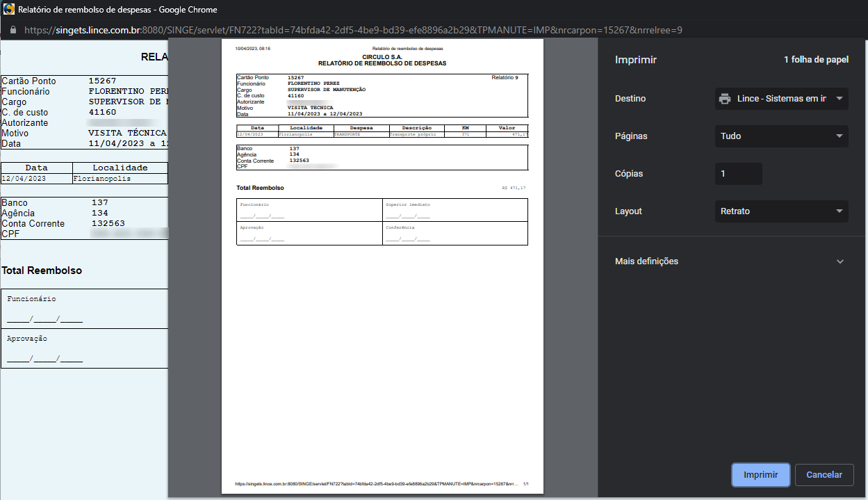Click the 'Data' column header in background table
The width and height of the screenshot is (868, 500).
(x=37, y=168)
